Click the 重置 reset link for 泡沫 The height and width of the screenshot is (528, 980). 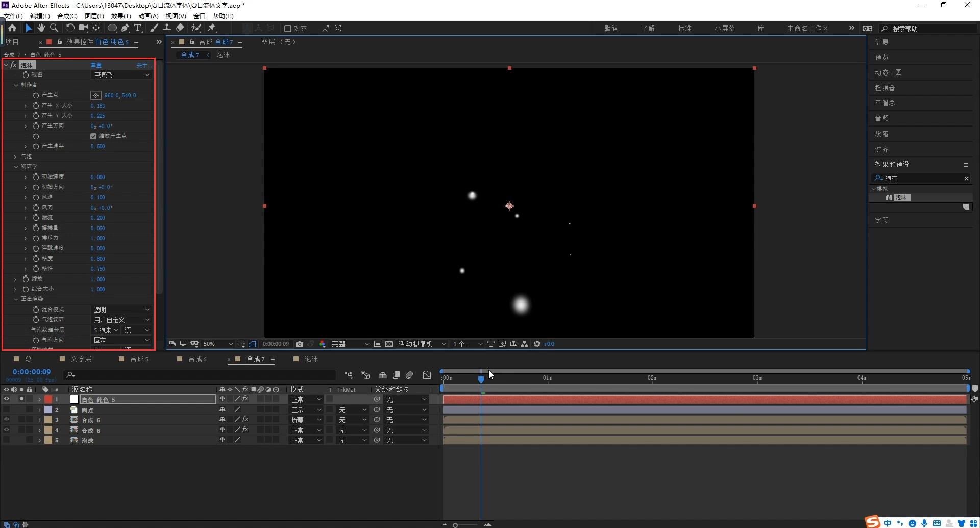(x=96, y=65)
